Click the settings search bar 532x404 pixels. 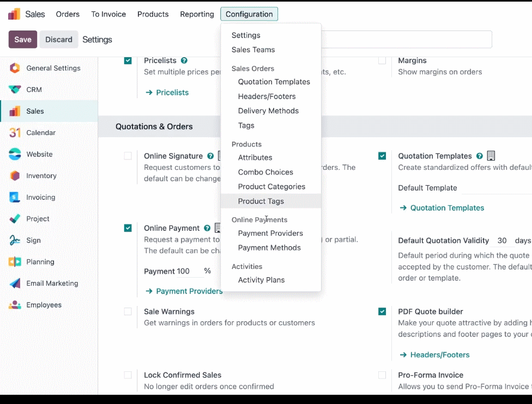click(407, 39)
